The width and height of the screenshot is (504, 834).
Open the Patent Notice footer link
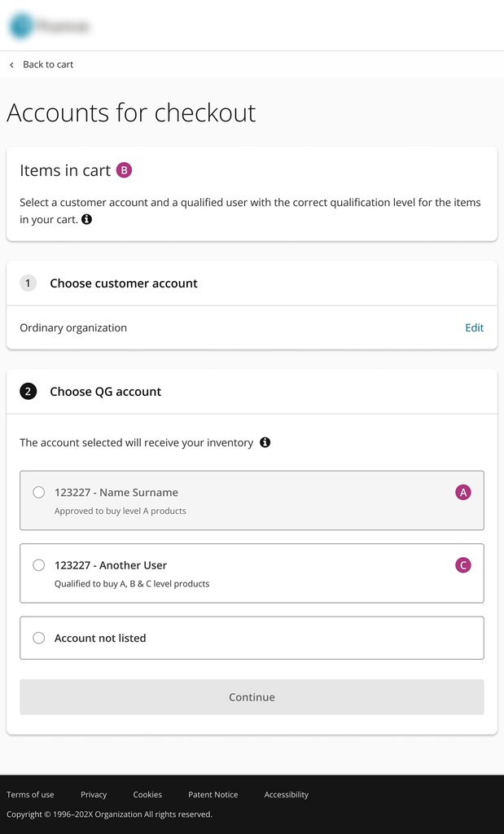213,794
